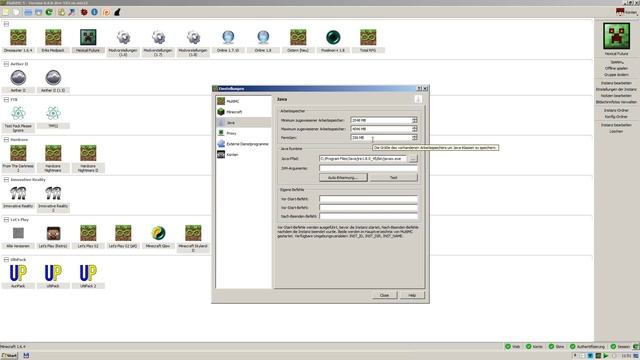Collapse the Innovative Reality group

6,180
